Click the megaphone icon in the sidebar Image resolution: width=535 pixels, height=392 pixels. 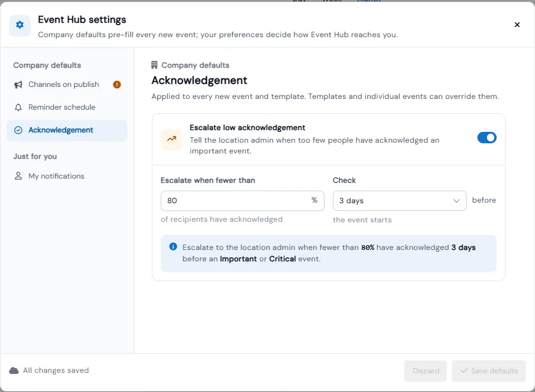click(19, 85)
